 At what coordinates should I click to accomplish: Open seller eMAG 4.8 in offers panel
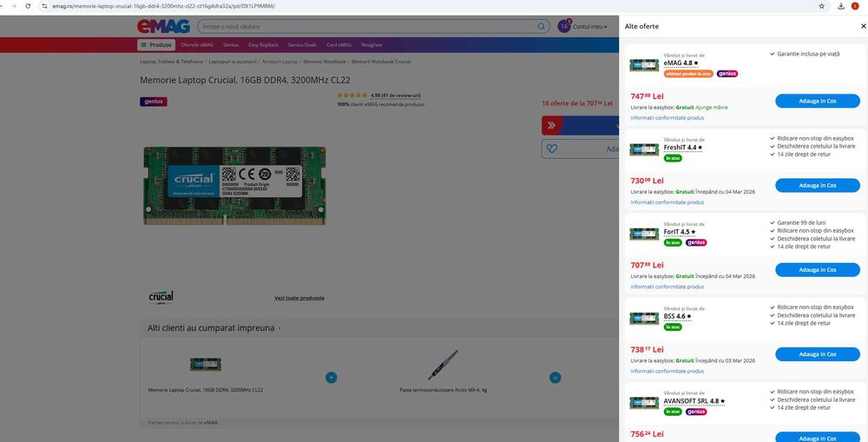click(681, 63)
